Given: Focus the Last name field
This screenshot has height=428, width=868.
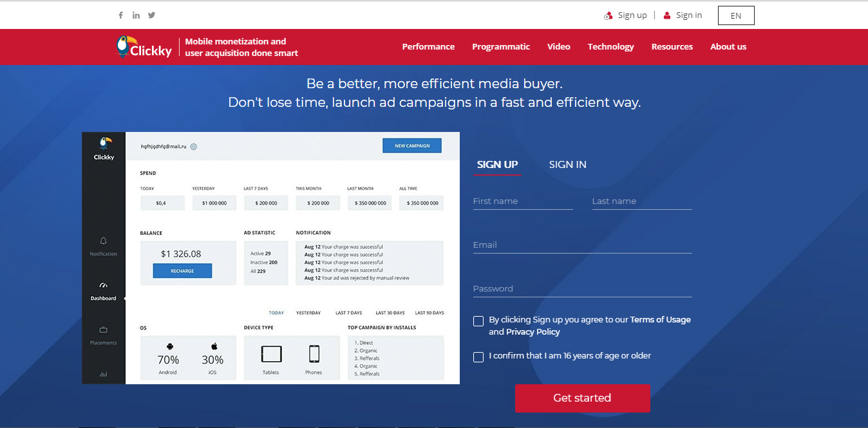Looking at the screenshot, I should tap(642, 201).
